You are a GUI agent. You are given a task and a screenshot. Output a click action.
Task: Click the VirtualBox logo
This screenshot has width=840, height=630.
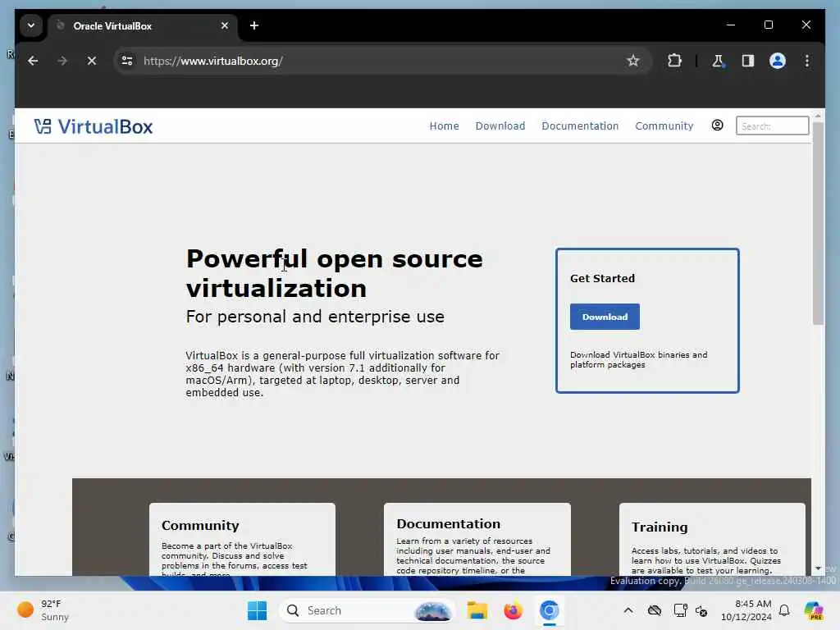pyautogui.click(x=94, y=126)
